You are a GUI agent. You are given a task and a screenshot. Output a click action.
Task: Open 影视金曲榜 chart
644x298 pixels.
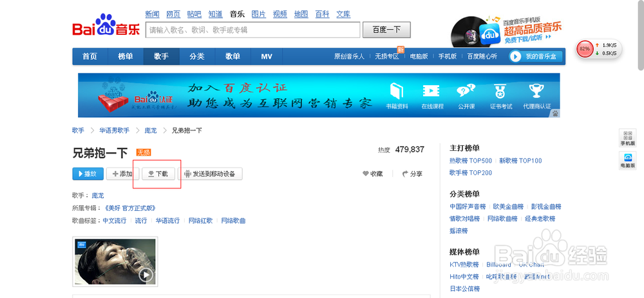pos(546,206)
